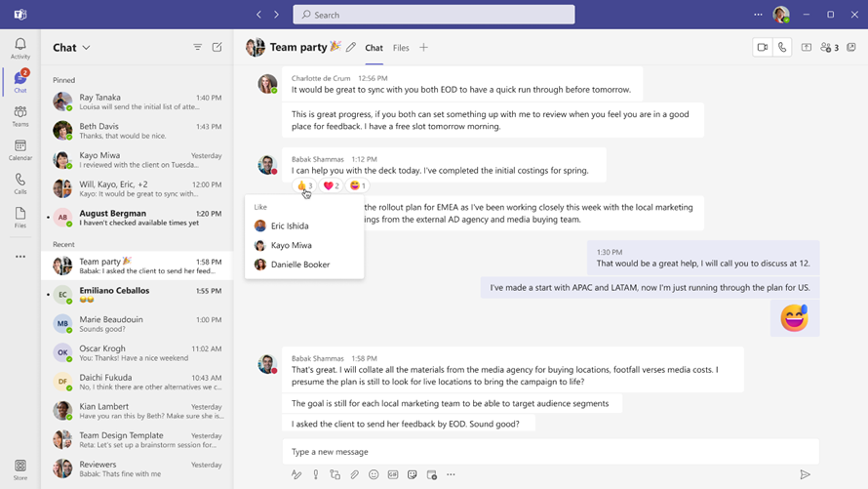The width and height of the screenshot is (868, 489).
Task: Click the large grinning emoji message
Action: pyautogui.click(x=795, y=318)
